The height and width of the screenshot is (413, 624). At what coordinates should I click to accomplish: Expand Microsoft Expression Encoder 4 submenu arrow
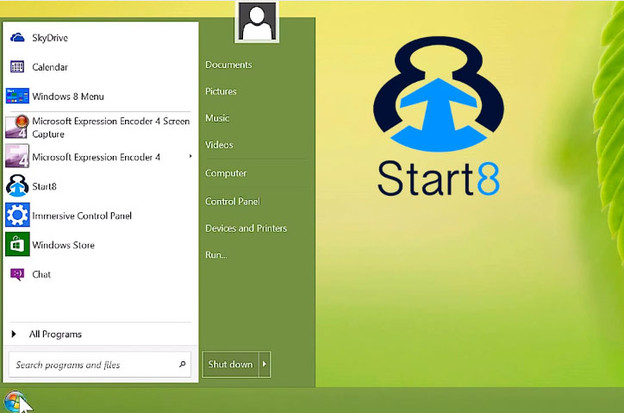coord(190,156)
